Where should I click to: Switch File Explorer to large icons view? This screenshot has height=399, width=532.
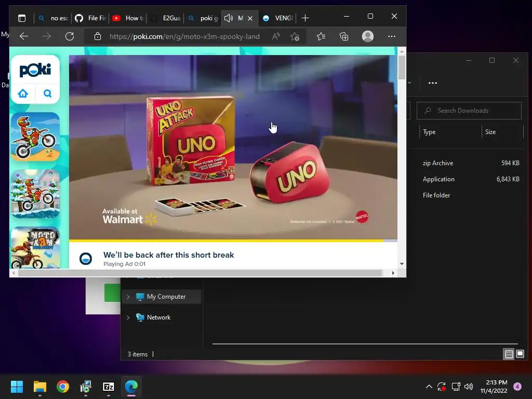pyautogui.click(x=520, y=354)
